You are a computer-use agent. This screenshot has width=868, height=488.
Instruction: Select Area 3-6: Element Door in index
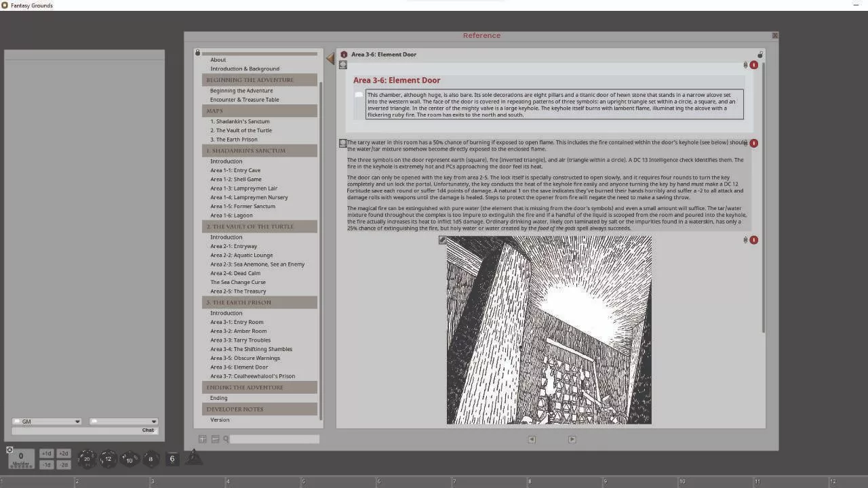[239, 367]
